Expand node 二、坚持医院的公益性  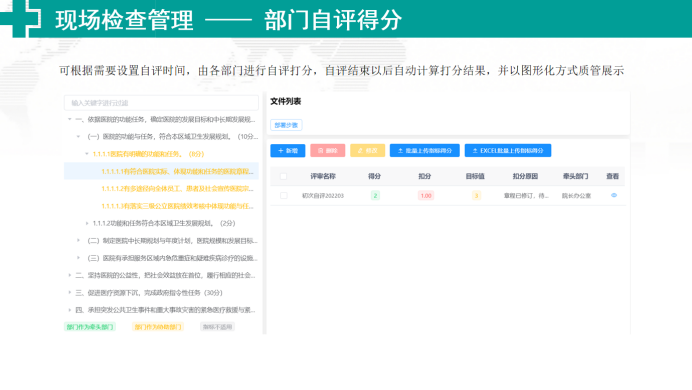coord(70,275)
